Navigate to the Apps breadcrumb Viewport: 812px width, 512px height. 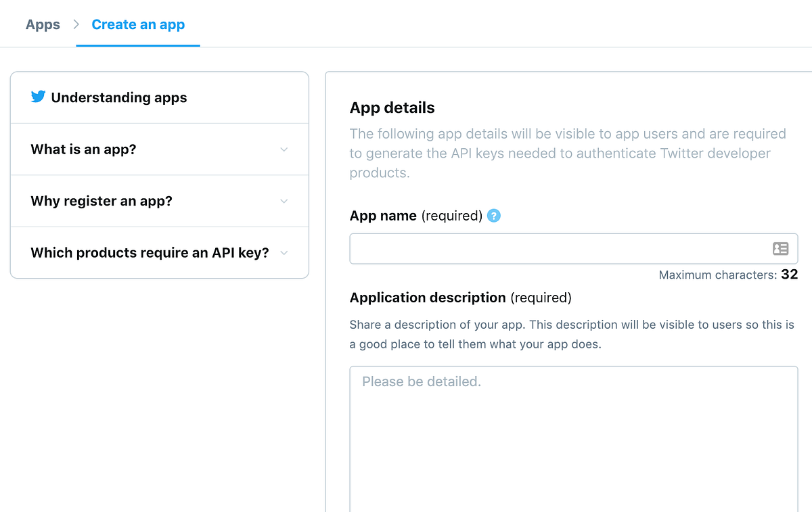[43, 24]
